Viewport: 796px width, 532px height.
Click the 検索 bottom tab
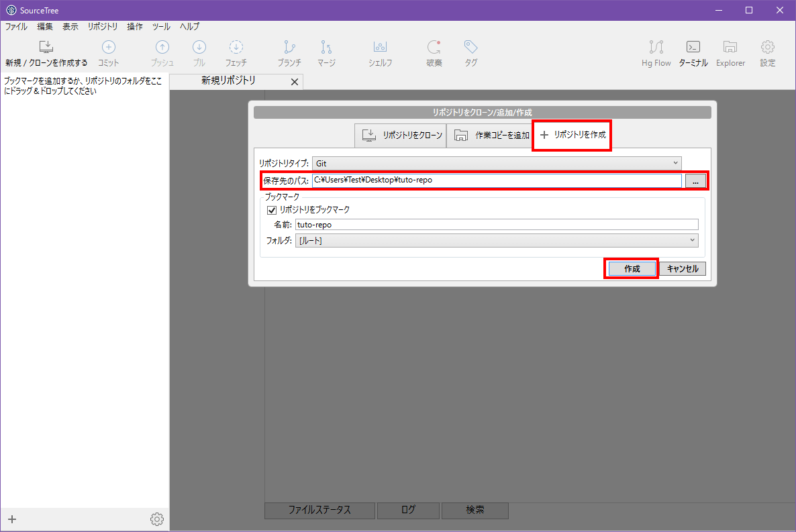(475, 510)
